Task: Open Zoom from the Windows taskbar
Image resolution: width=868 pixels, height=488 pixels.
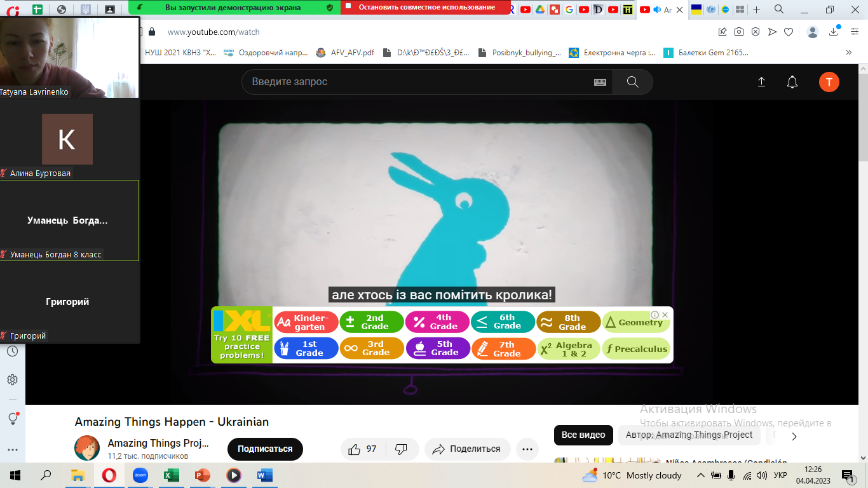Action: point(140,475)
